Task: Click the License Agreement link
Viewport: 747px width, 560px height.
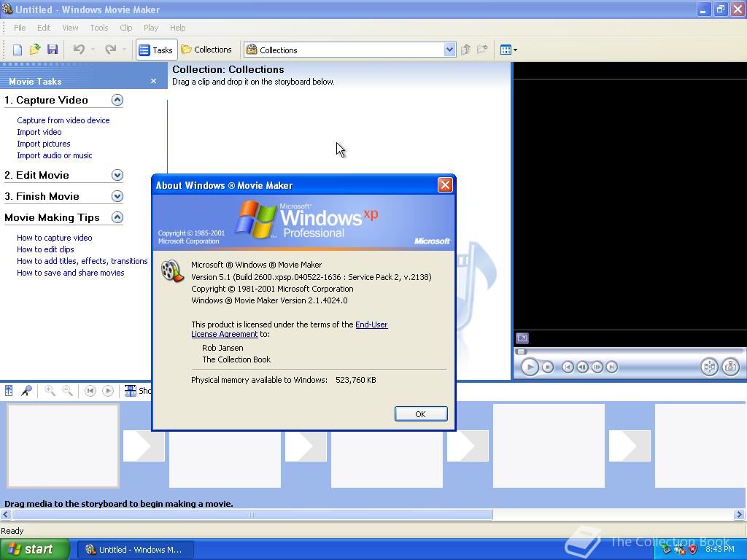Action: [x=225, y=334]
